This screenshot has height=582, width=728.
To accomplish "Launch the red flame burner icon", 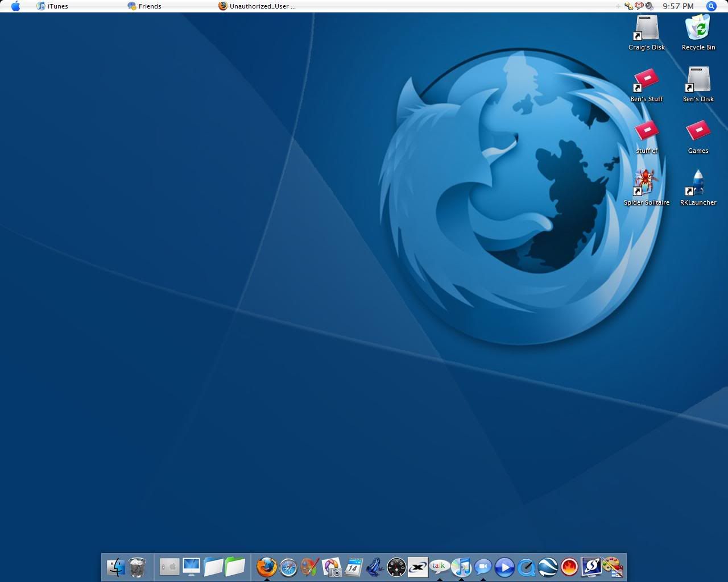I will point(569,567).
